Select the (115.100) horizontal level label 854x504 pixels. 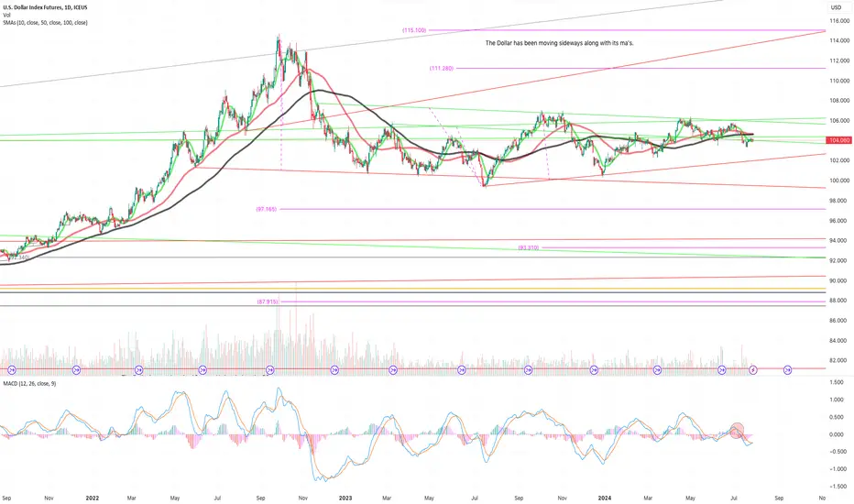click(x=414, y=30)
